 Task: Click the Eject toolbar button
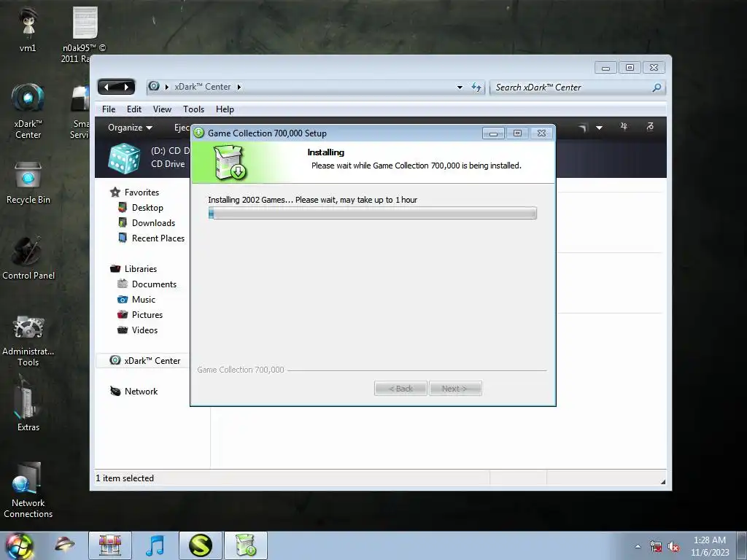click(182, 128)
